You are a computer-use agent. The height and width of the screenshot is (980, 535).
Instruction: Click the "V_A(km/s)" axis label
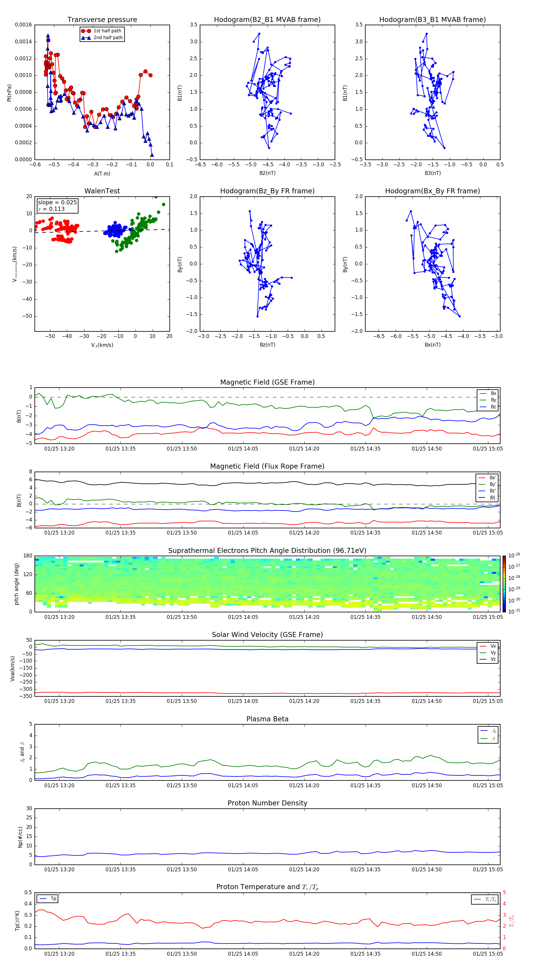(102, 345)
